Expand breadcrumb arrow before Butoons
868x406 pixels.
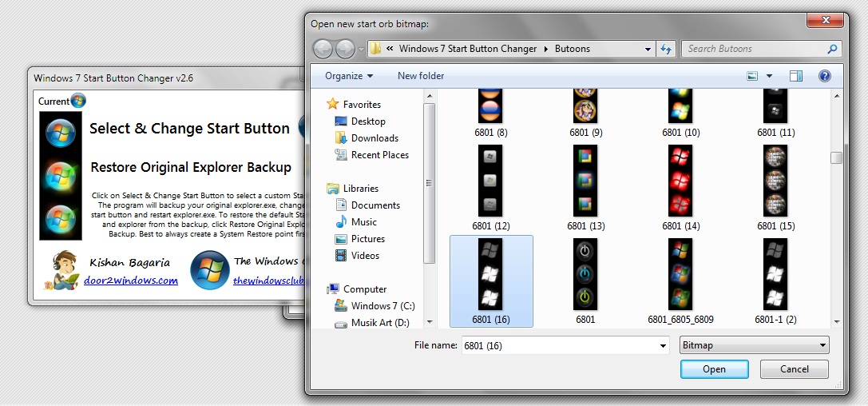click(x=546, y=49)
